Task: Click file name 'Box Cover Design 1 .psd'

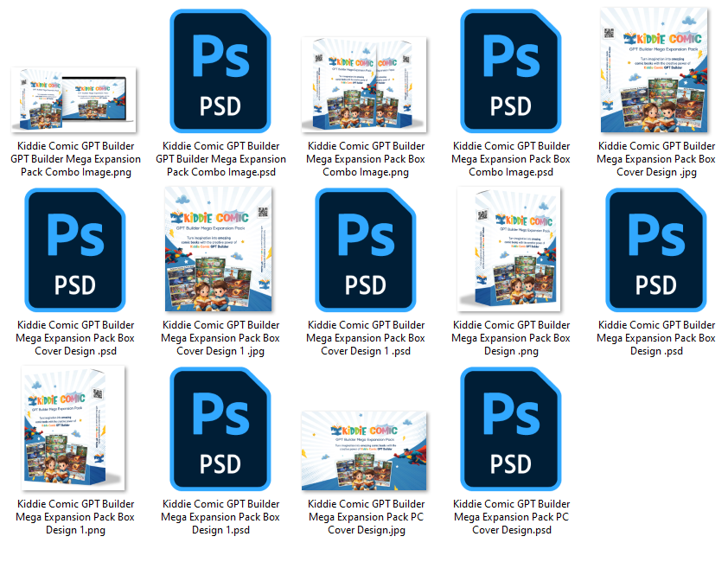Action: (x=366, y=338)
